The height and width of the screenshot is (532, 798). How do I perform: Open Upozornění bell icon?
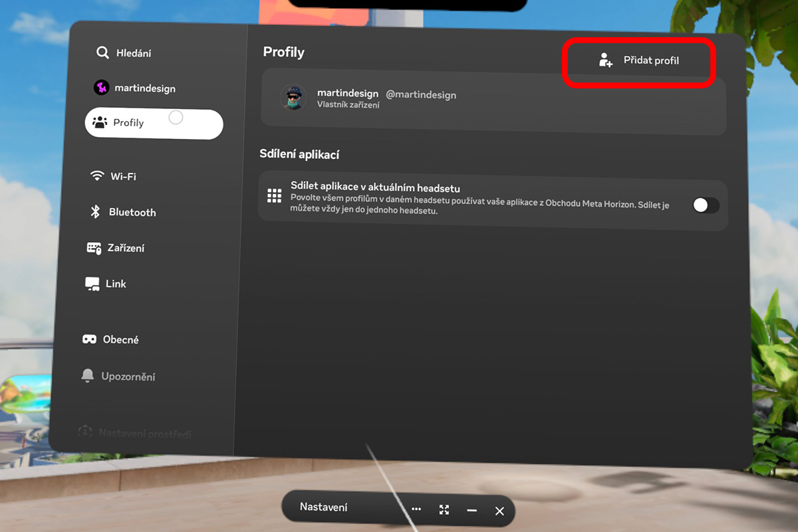click(x=88, y=376)
